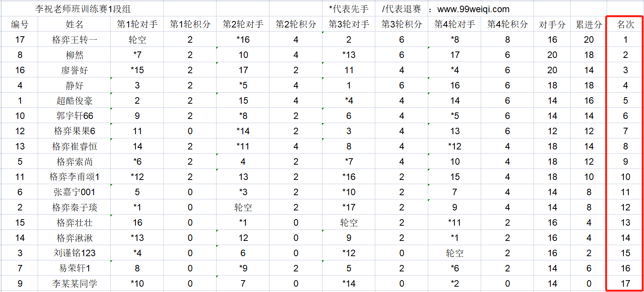
Task: Select *17 in 格弈秦子琰's round 3 opponent
Action: 349,207
